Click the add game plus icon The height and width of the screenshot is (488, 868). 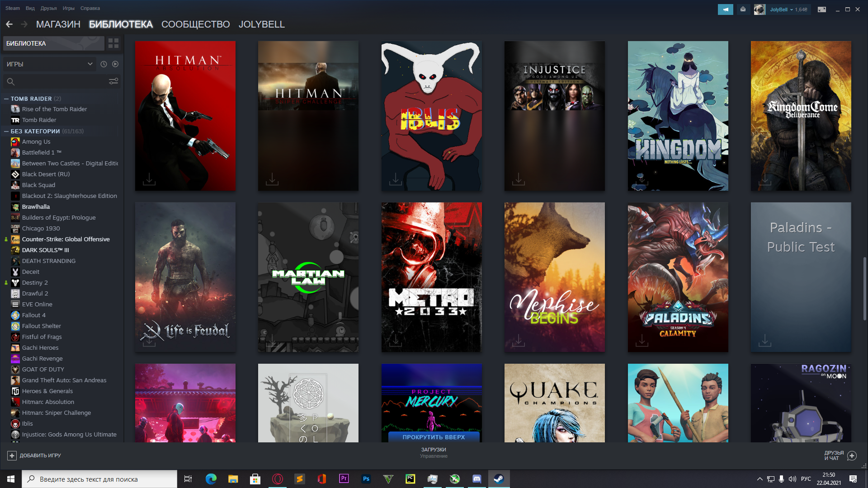tap(12, 455)
